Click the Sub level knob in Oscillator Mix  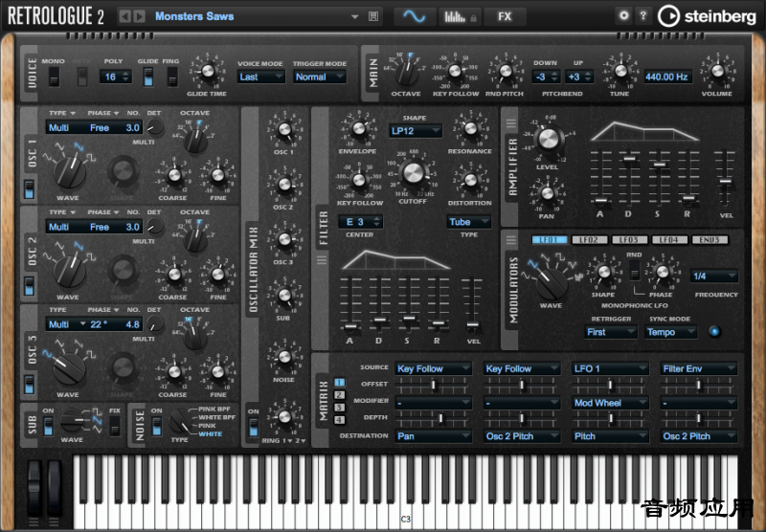click(x=284, y=296)
